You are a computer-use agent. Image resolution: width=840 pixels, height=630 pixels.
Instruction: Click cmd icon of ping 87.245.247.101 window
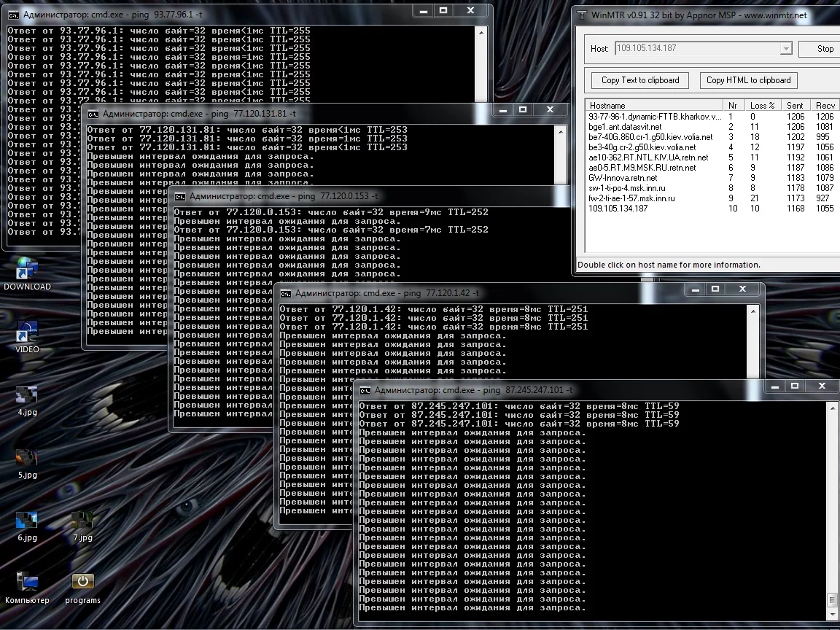coord(365,391)
